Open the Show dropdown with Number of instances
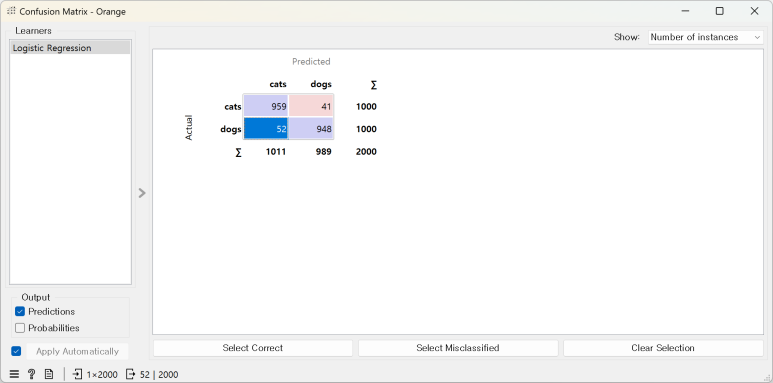The image size is (773, 383). pyautogui.click(x=705, y=37)
